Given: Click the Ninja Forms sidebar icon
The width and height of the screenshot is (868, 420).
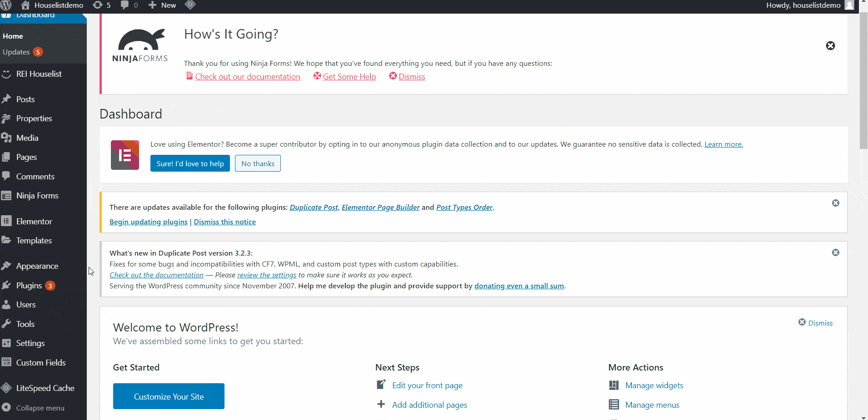Looking at the screenshot, I should tap(6, 196).
